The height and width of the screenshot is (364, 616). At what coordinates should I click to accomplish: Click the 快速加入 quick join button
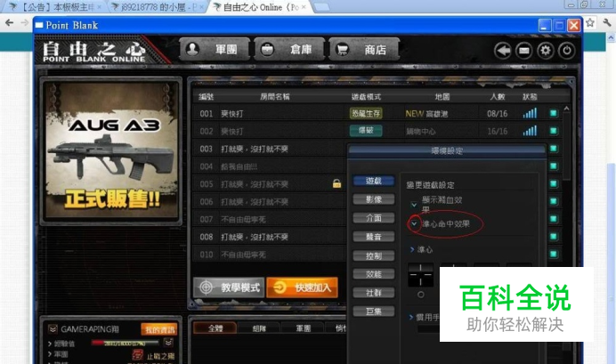tap(302, 287)
